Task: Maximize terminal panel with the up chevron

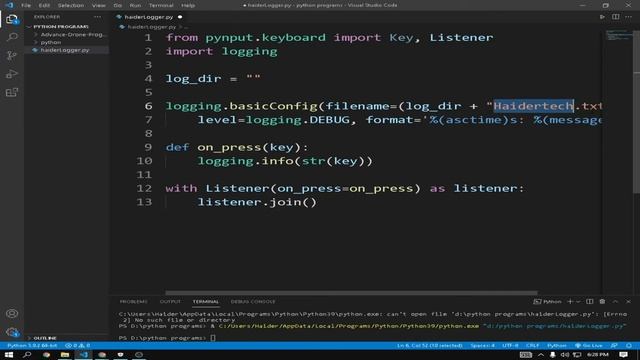Action: pos(616,301)
